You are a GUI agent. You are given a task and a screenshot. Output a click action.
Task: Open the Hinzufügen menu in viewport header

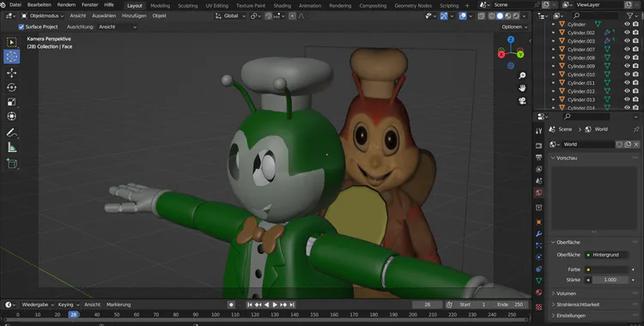(x=134, y=16)
